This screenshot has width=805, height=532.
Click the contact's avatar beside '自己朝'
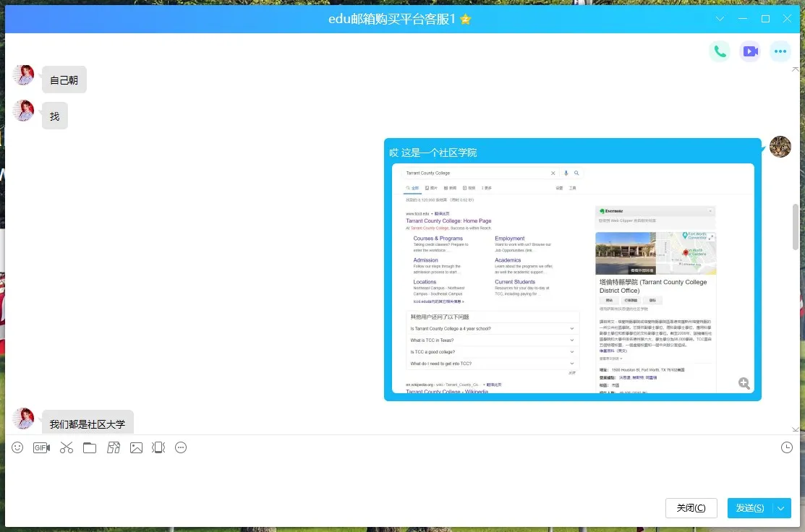coord(23,75)
